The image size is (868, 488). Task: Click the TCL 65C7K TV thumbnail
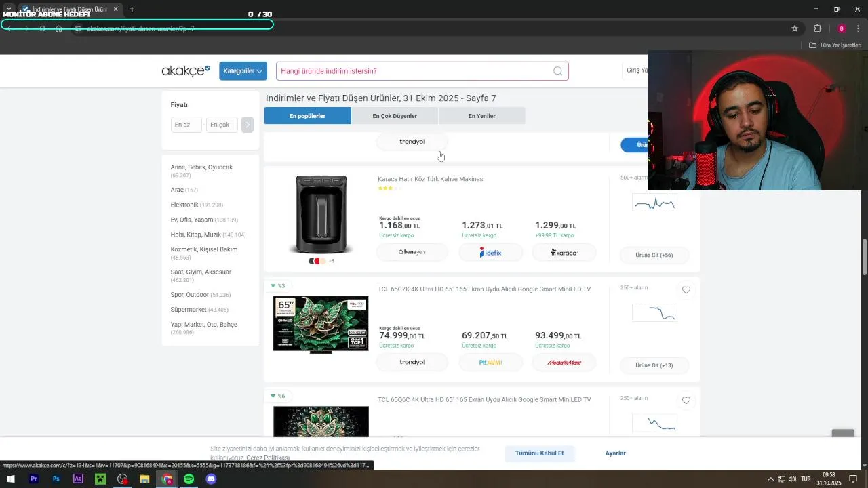(x=321, y=325)
